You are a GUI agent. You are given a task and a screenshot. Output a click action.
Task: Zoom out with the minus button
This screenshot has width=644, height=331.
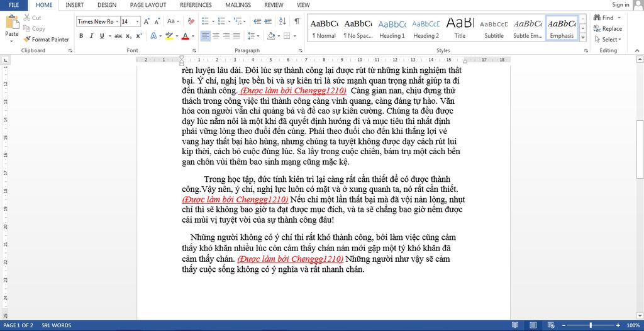tap(564, 325)
